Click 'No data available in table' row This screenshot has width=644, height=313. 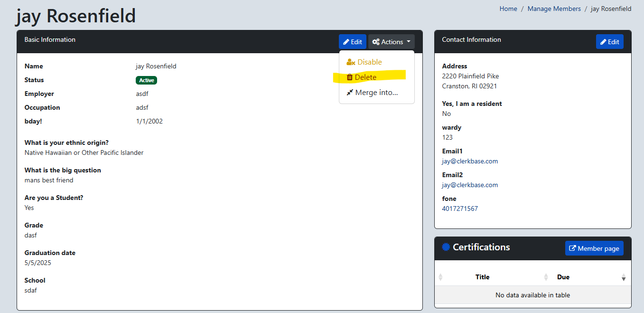532,295
